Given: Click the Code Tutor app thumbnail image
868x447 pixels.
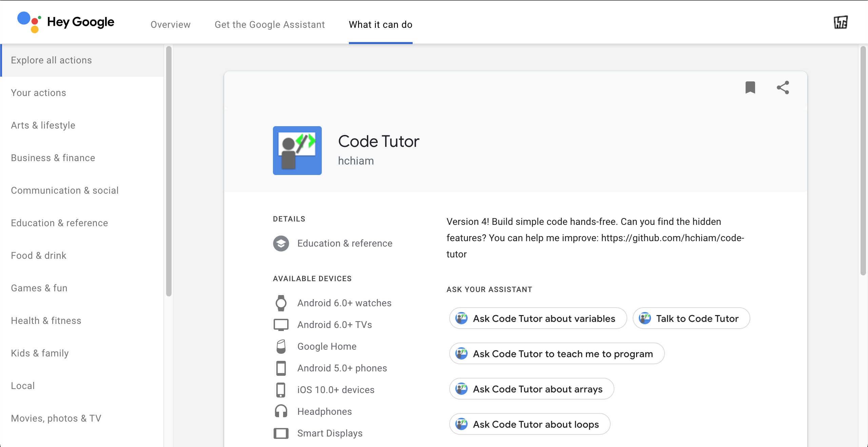Looking at the screenshot, I should [297, 151].
